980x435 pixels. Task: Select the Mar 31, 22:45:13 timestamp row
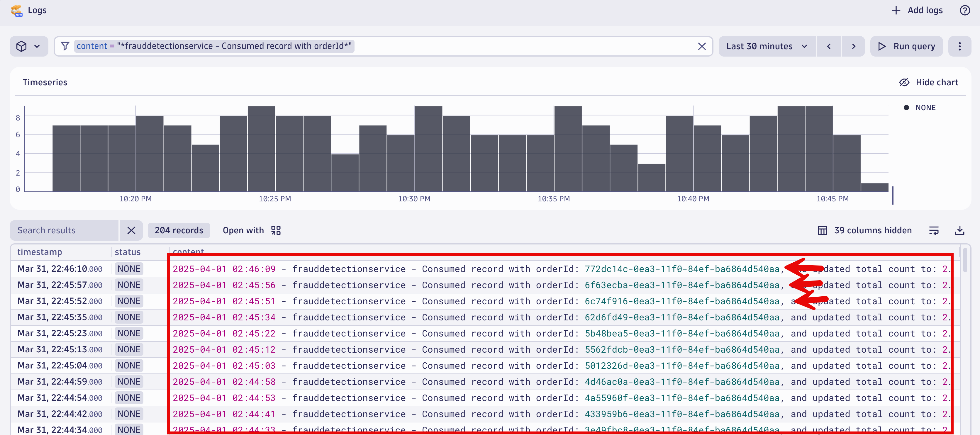pos(60,349)
